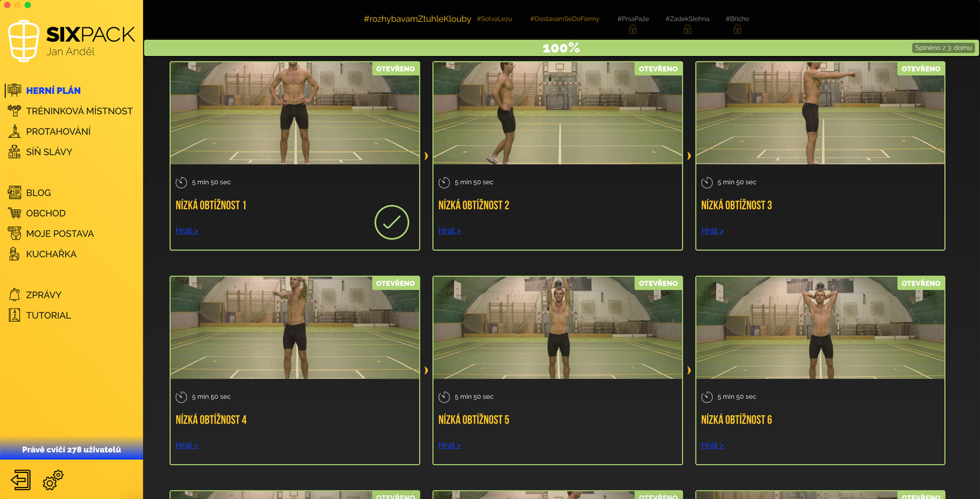Viewport: 980px width, 499px height.
Task: Switch to the #SotvaLezu tab
Action: [494, 19]
